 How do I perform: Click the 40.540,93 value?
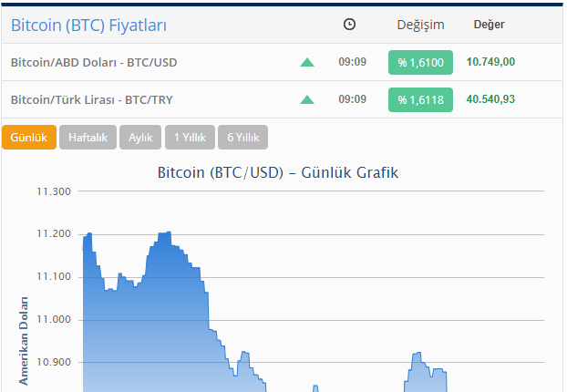click(x=490, y=99)
